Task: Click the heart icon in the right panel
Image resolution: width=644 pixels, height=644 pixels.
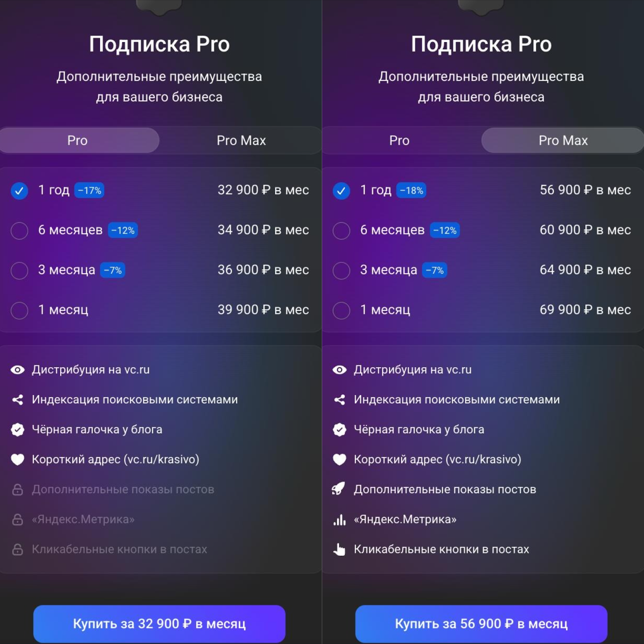Action: (339, 459)
